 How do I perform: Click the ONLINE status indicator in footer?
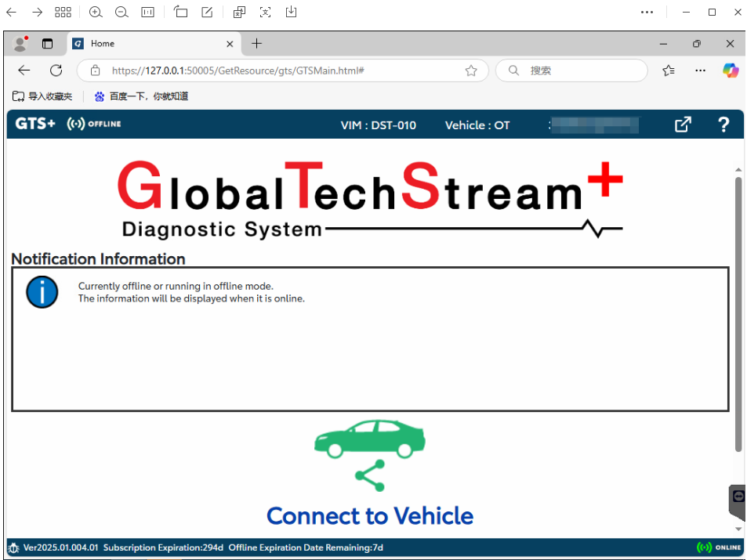[719, 547]
